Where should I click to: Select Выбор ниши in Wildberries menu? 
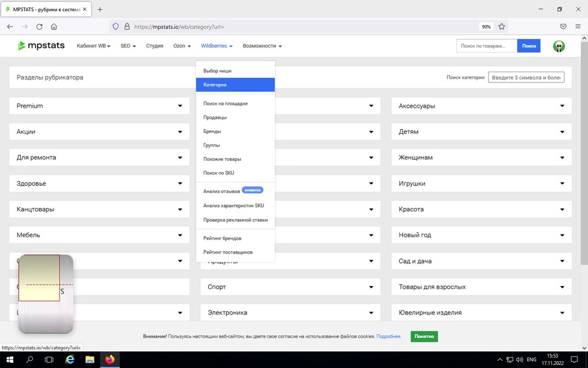tap(235, 71)
